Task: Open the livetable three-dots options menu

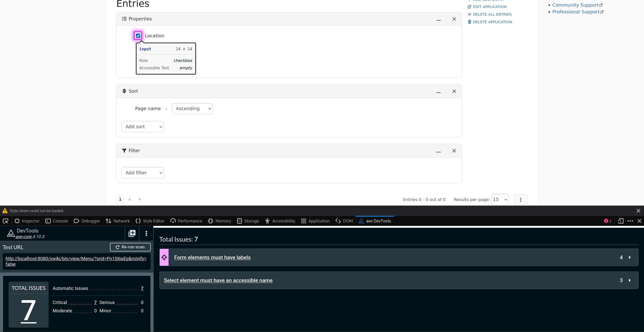Action: click(520, 200)
